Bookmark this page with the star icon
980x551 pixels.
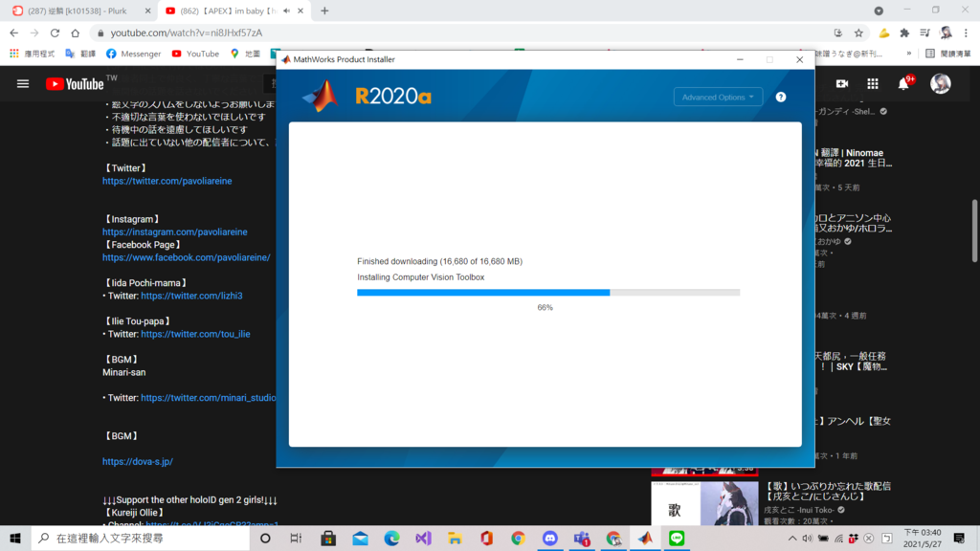pos(858,33)
